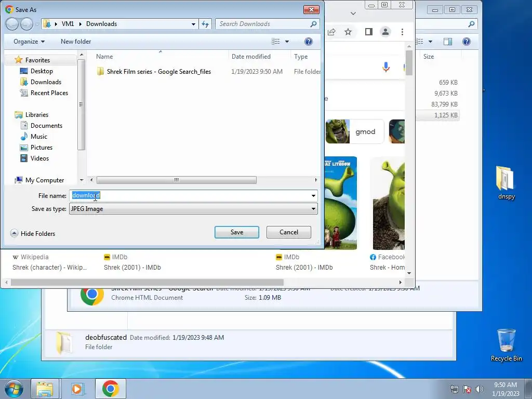
Task: Click VM1 in the address breadcrumb
Action: click(68, 24)
